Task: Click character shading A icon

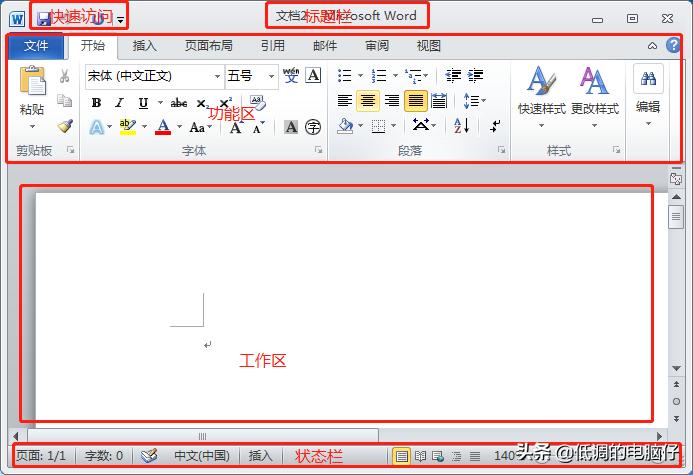Action: (x=291, y=127)
